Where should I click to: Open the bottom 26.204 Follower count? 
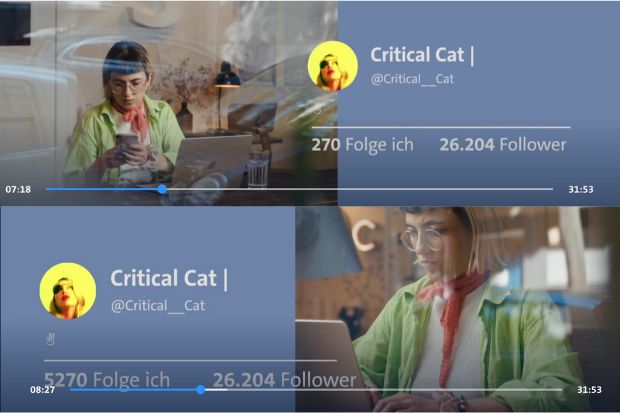pos(284,380)
